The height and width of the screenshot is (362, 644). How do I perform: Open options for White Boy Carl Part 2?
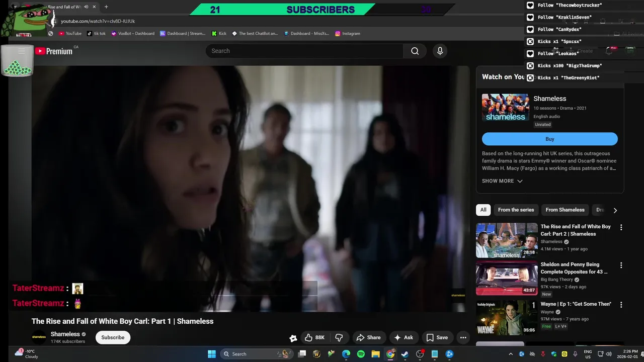pos(621,227)
